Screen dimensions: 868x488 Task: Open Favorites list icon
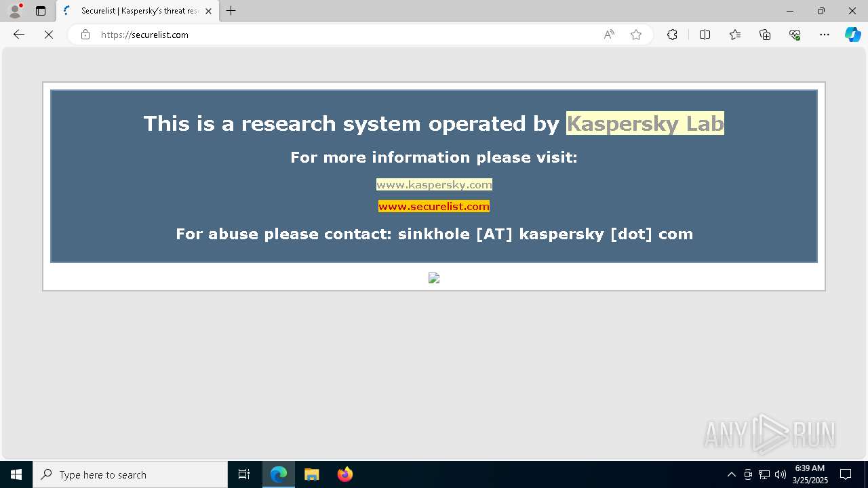[x=735, y=35]
